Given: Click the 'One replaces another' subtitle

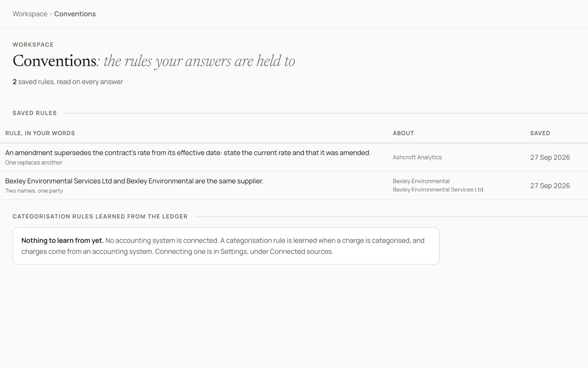Looking at the screenshot, I should click(x=34, y=163).
